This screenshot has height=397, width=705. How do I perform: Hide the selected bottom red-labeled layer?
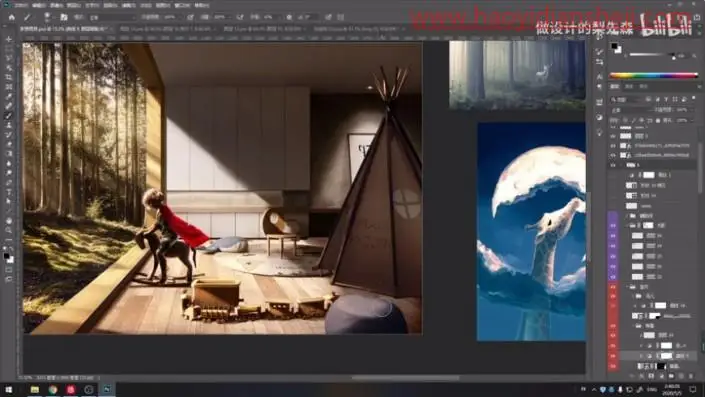point(613,356)
